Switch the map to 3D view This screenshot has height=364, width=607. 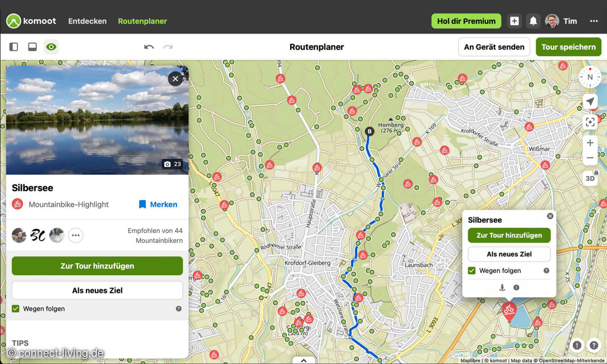590,178
